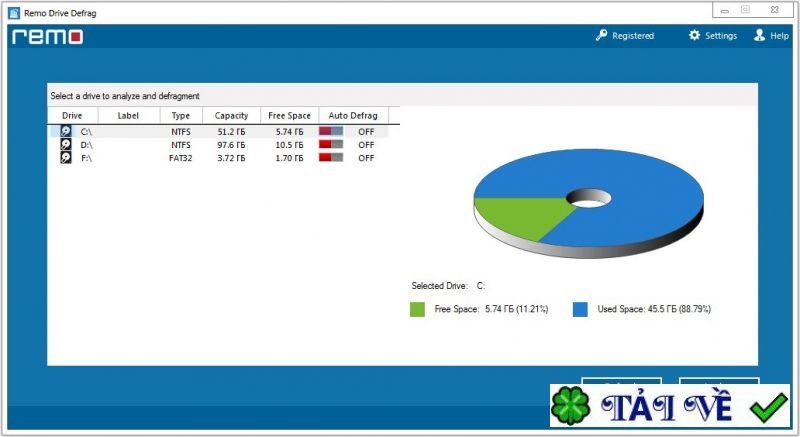This screenshot has height=437, width=800.
Task: Open the Registered link
Action: pos(633,36)
